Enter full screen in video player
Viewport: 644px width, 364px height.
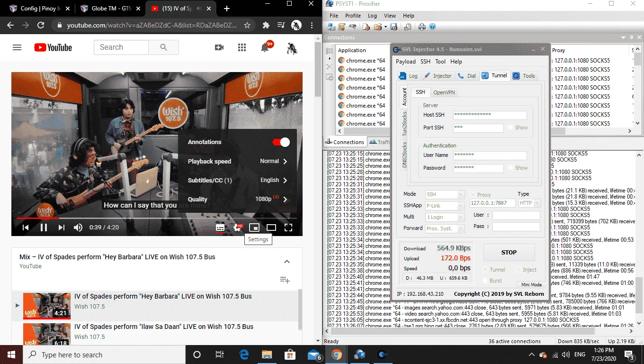point(288,227)
